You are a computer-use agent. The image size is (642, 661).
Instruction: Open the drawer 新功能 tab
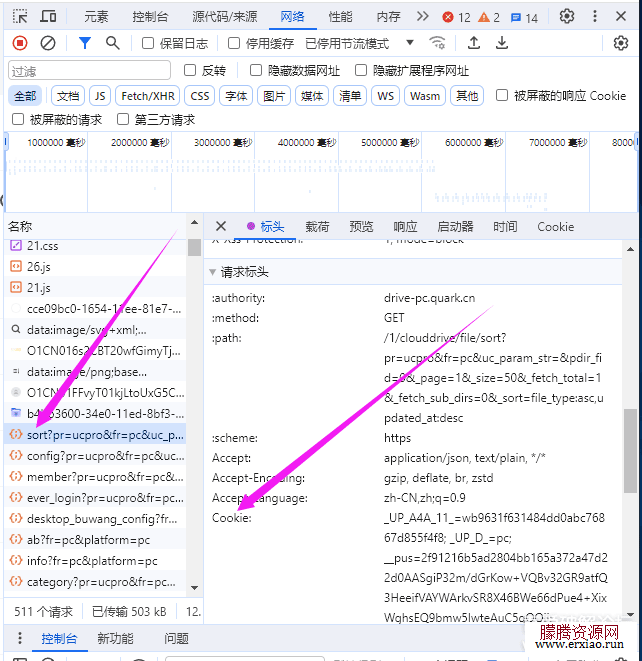pyautogui.click(x=115, y=638)
